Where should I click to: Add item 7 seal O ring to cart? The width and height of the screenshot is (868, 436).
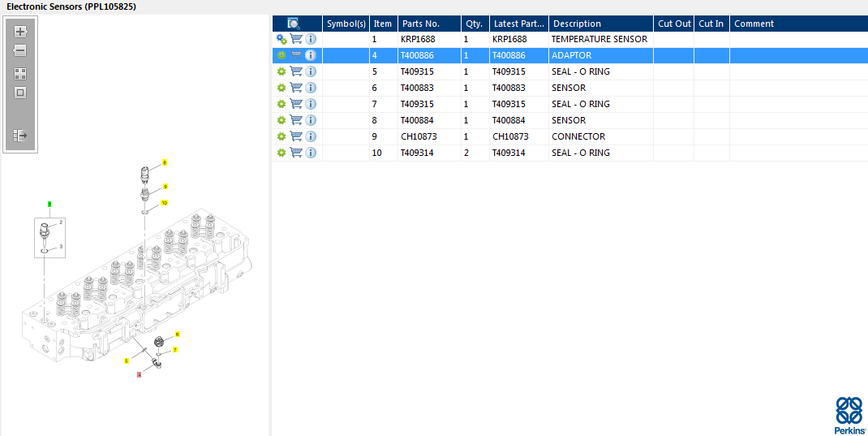[297, 103]
